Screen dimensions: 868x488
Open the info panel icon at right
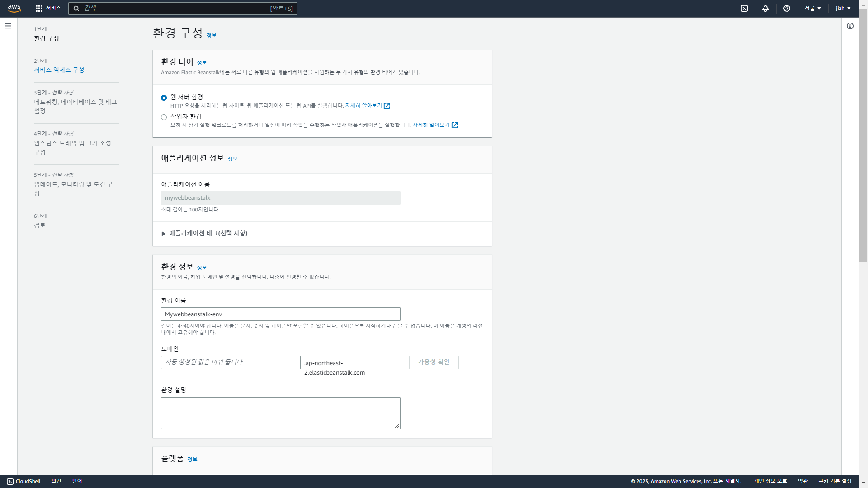click(850, 26)
